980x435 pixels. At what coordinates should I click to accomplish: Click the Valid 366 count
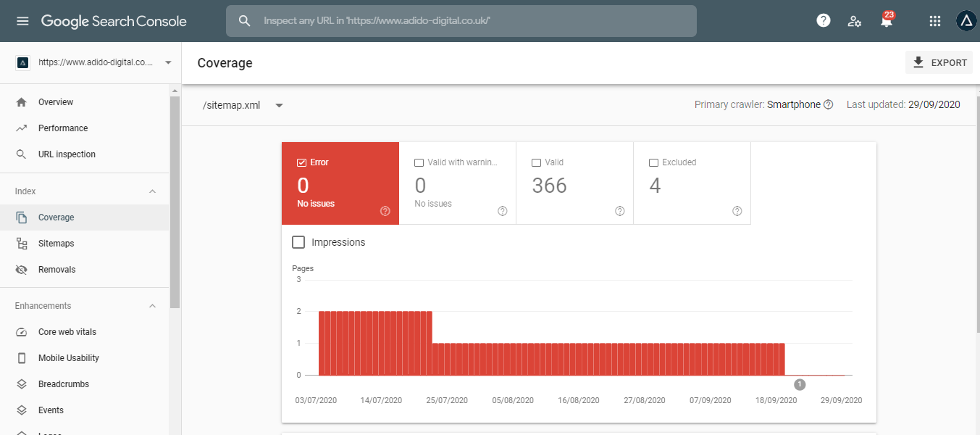pyautogui.click(x=550, y=186)
